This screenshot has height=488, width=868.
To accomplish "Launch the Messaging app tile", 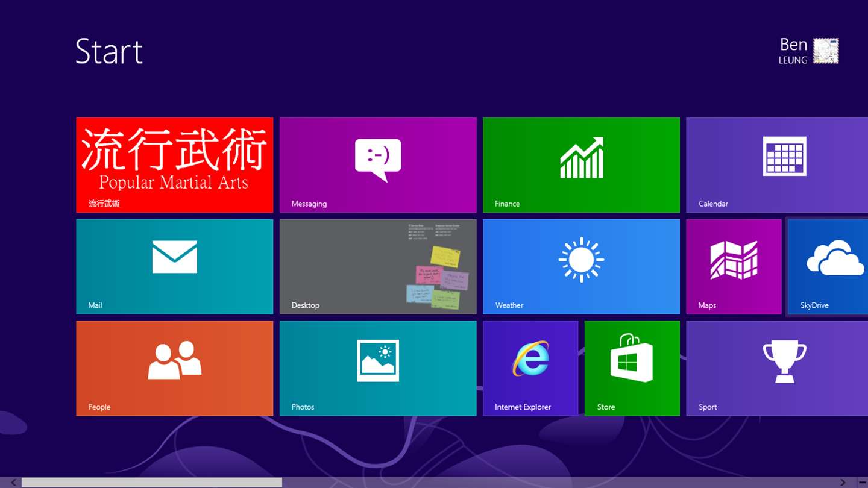I will [x=378, y=165].
